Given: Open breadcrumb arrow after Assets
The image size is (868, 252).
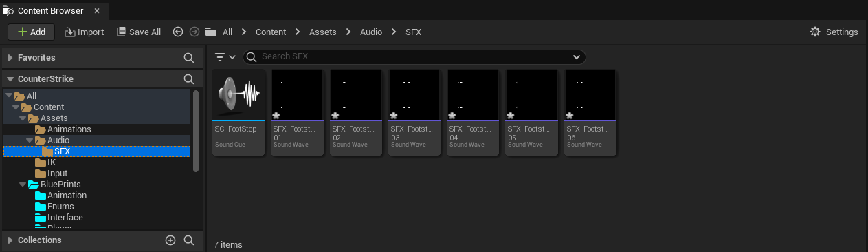Looking at the screenshot, I should (x=349, y=32).
